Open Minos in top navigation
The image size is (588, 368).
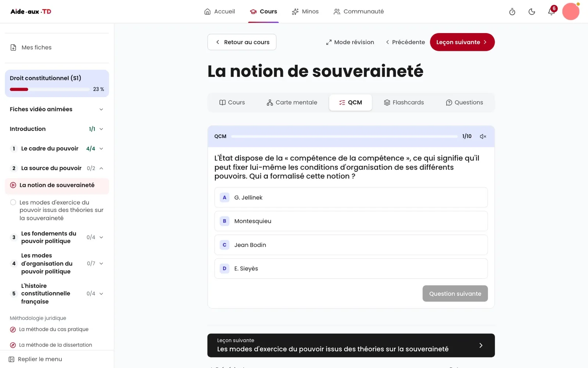[x=305, y=12]
